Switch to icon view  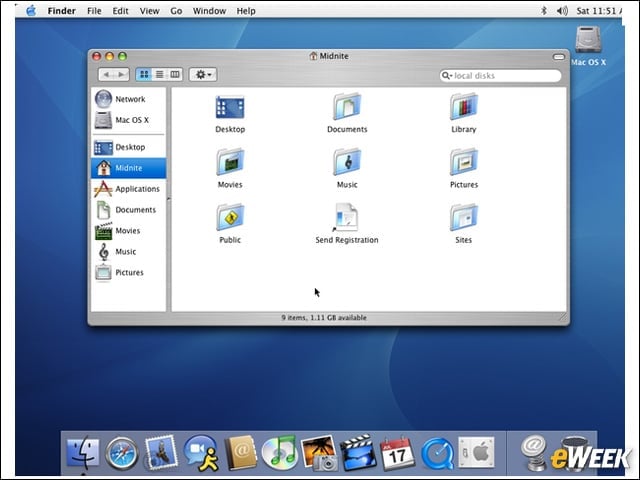coord(144,74)
